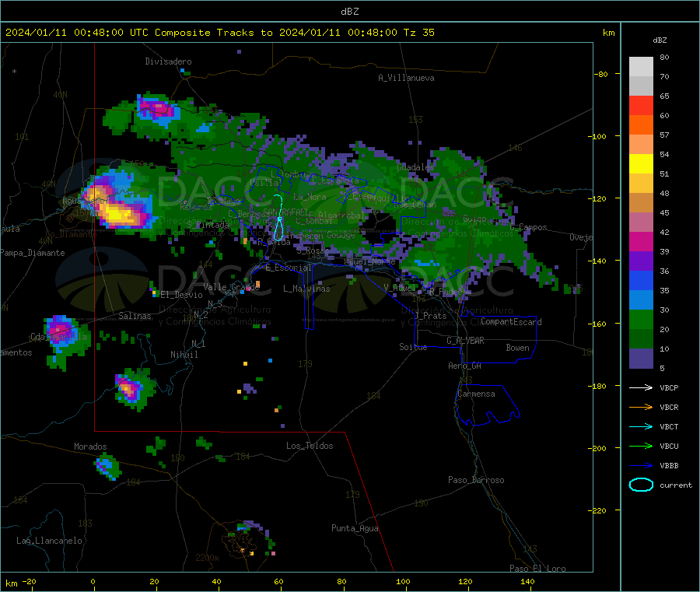Click the blue VBBB arrow legend icon
700x592 pixels.
click(641, 466)
